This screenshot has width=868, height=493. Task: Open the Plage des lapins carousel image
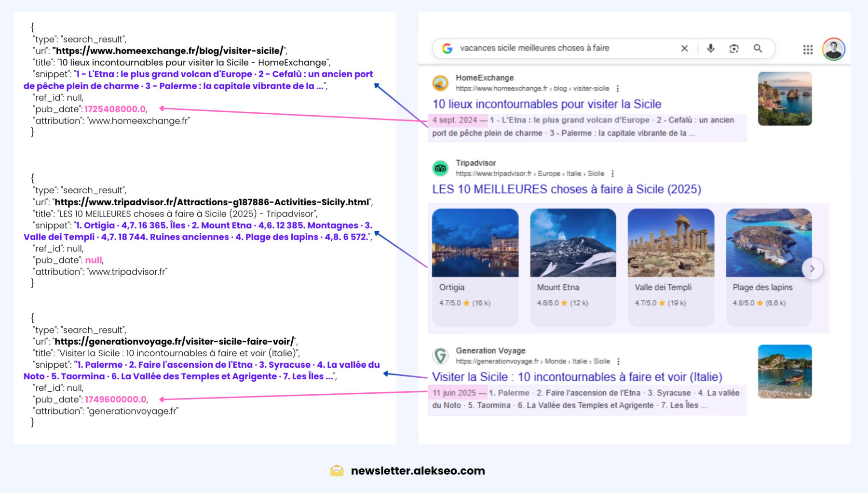pyautogui.click(x=769, y=243)
